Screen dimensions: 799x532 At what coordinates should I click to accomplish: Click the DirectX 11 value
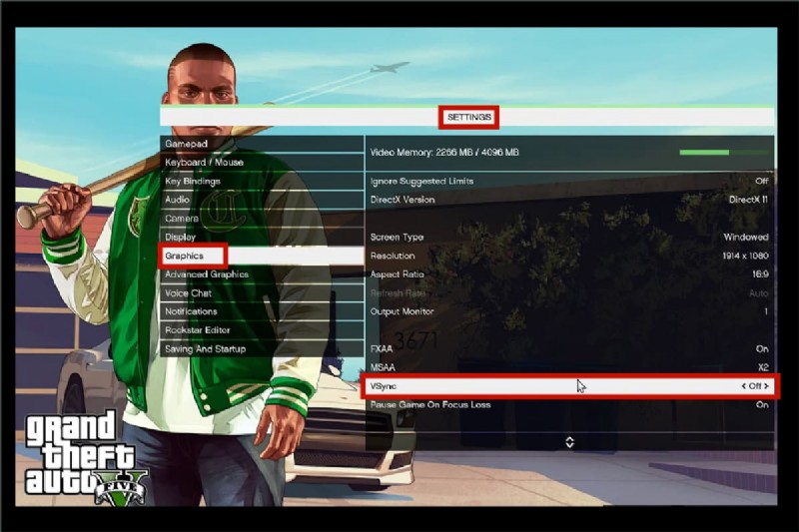(748, 200)
